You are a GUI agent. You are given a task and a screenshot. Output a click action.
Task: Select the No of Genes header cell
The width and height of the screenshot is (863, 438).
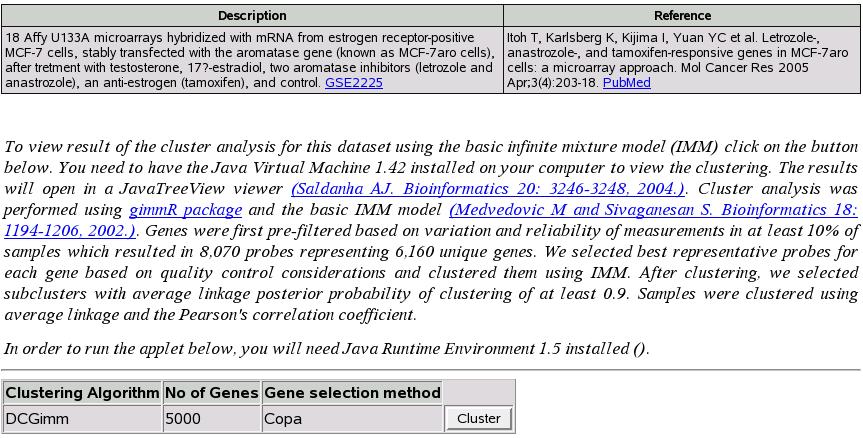click(x=212, y=393)
